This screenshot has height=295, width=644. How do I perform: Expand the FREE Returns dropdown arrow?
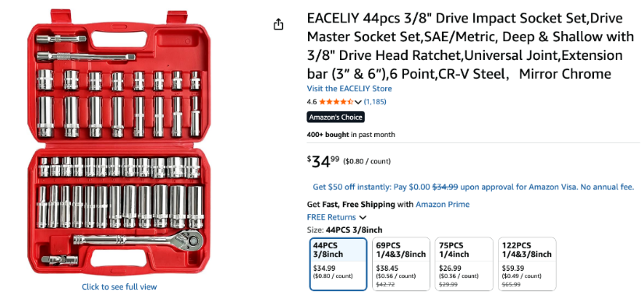(363, 217)
